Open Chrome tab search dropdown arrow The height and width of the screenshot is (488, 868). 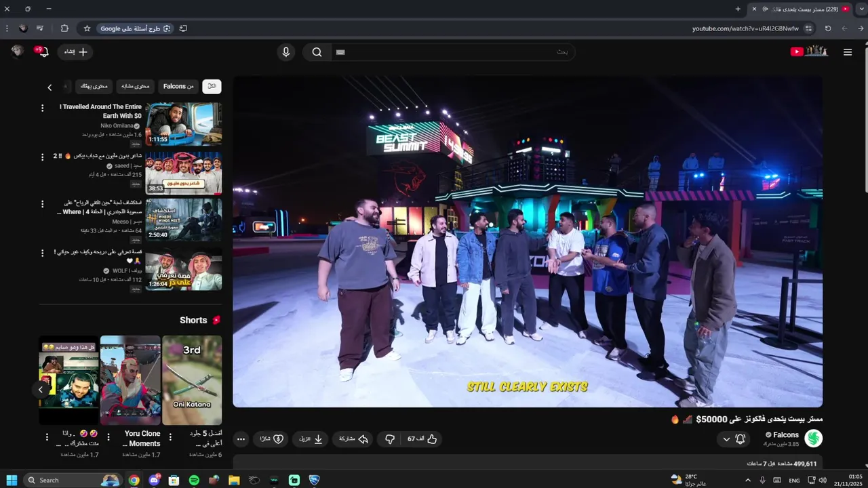point(861,9)
